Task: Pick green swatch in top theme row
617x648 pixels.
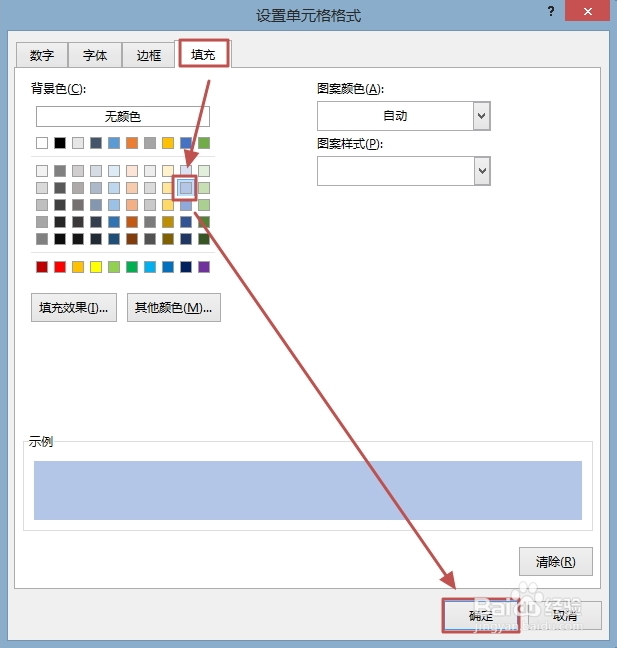Action: pyautogui.click(x=204, y=143)
